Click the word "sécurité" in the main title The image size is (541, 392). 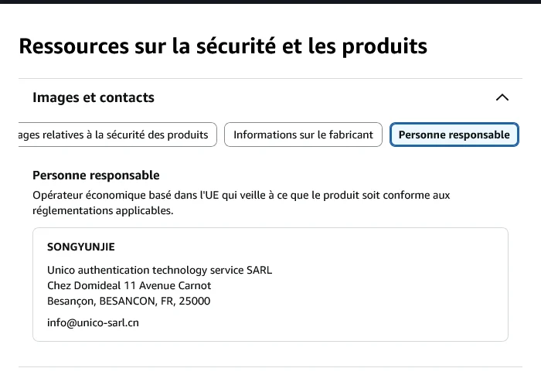236,46
